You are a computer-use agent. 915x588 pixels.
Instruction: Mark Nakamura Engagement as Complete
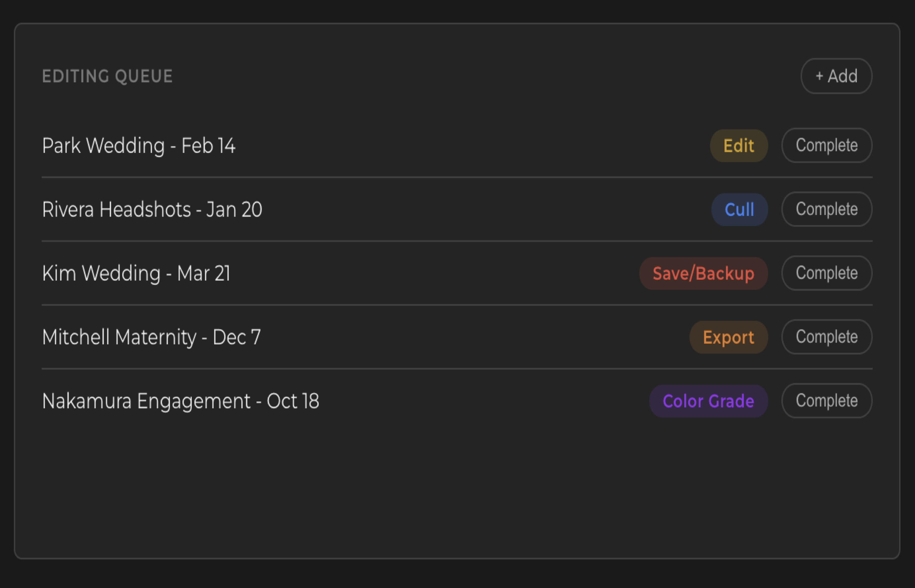pos(826,400)
